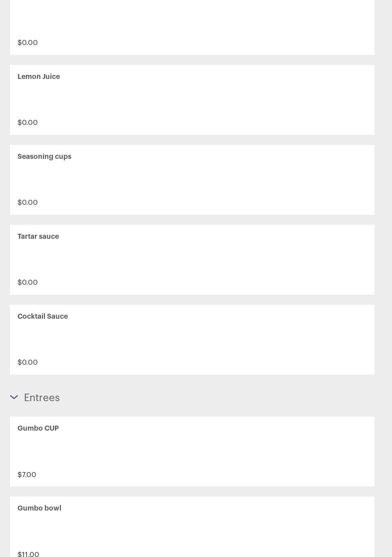Click the Tartar sauce $0.00 price
392x557 pixels.
[x=27, y=282]
